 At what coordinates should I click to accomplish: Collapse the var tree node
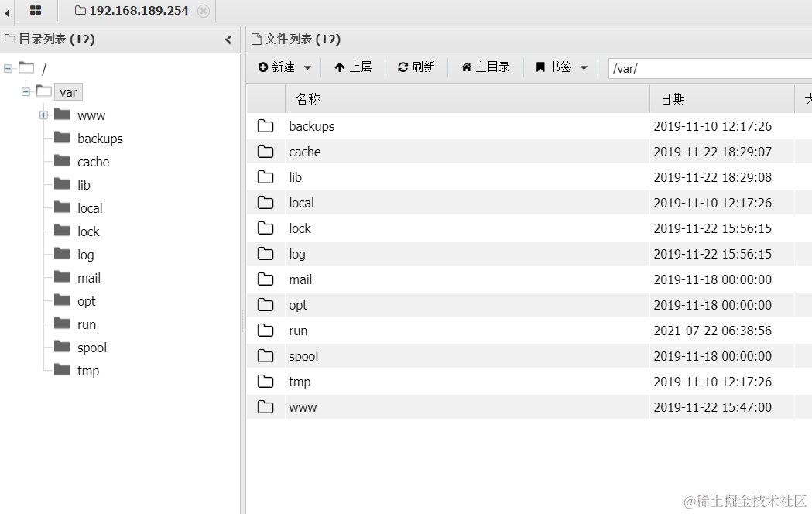click(x=26, y=91)
